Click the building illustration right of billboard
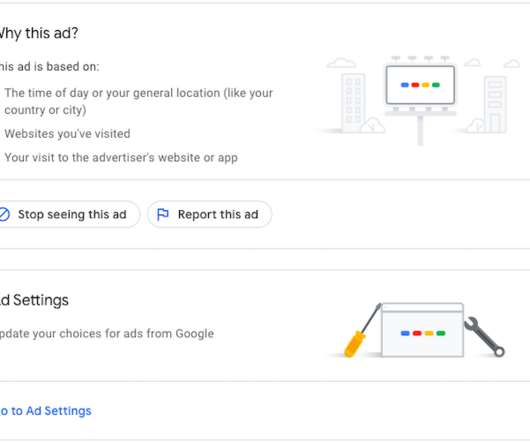 tap(495, 104)
